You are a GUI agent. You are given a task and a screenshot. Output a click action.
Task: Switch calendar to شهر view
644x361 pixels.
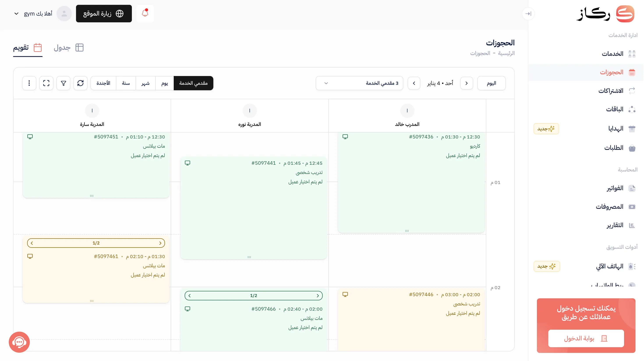coord(145,83)
